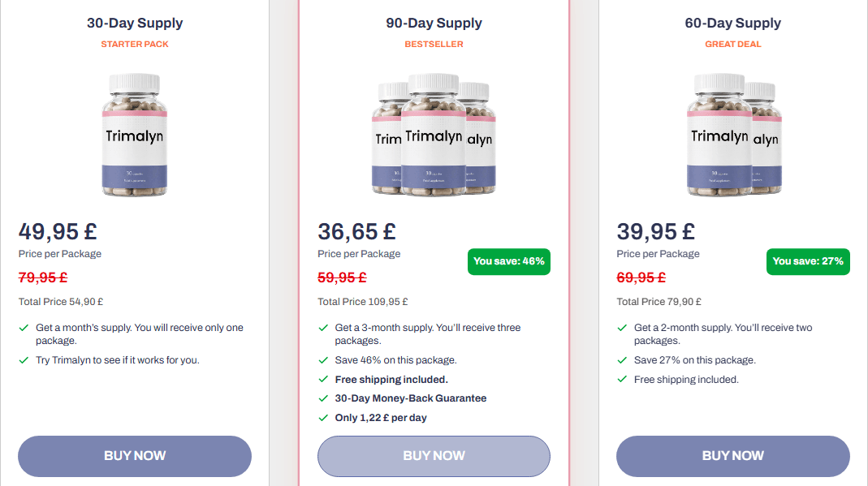868x486 pixels.
Task: Click checkmark beside 'Get a month's supply'
Action: point(24,328)
